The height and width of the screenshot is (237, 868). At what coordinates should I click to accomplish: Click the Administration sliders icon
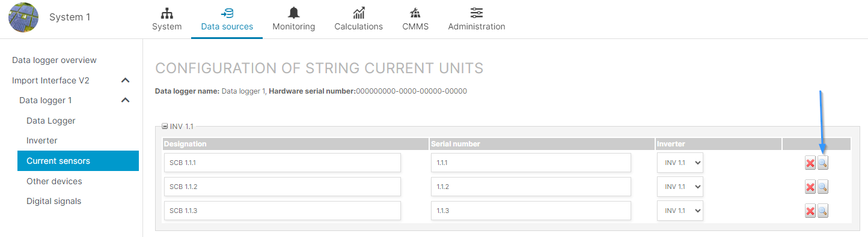pos(477,13)
